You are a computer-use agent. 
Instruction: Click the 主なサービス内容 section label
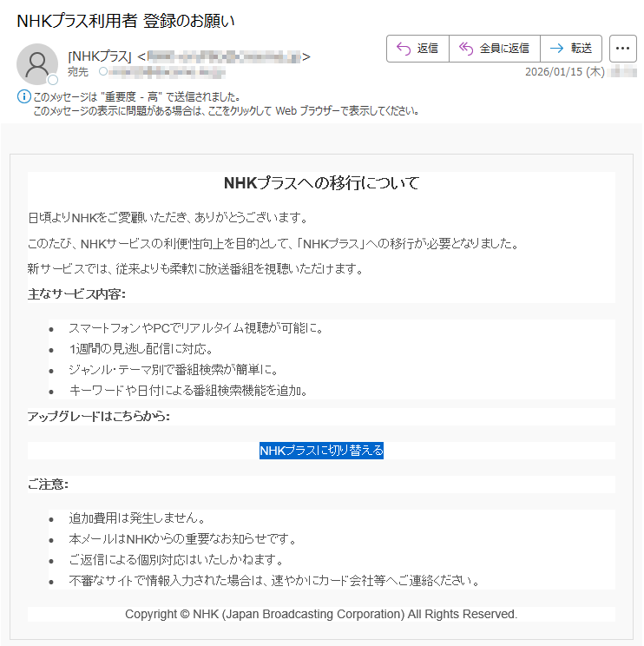pyautogui.click(x=77, y=294)
